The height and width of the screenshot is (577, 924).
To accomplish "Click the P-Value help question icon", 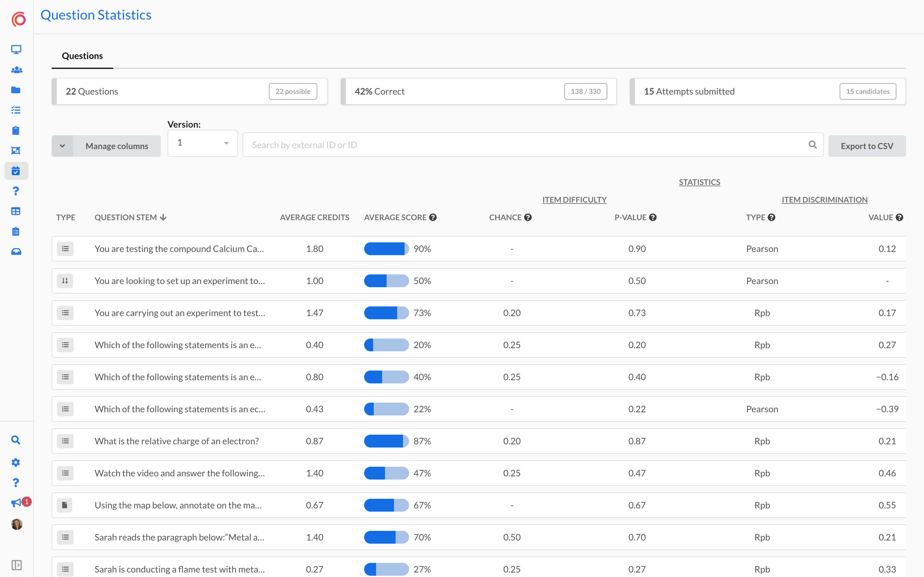I will click(x=653, y=218).
